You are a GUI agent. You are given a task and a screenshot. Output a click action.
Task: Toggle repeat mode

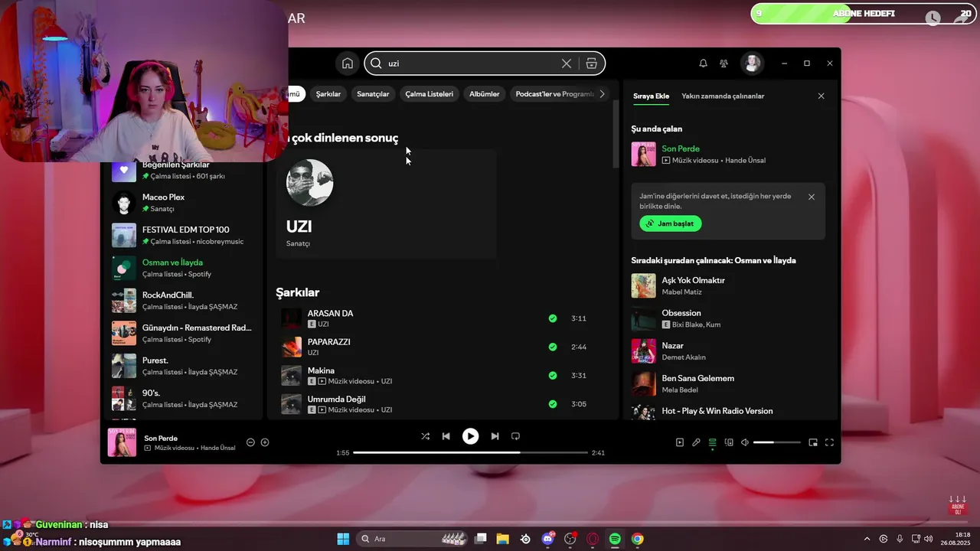click(515, 436)
